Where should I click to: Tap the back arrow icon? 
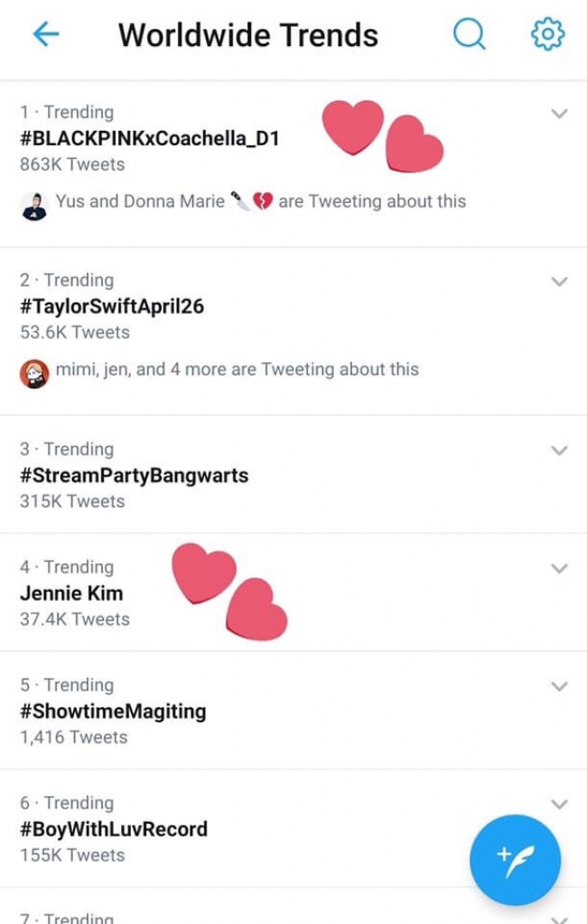coord(45,34)
